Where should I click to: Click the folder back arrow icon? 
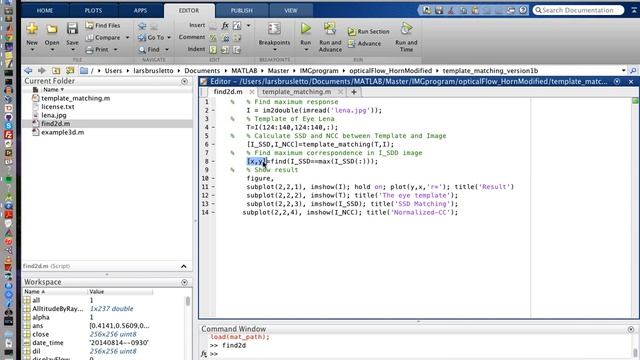pyautogui.click(x=28, y=71)
